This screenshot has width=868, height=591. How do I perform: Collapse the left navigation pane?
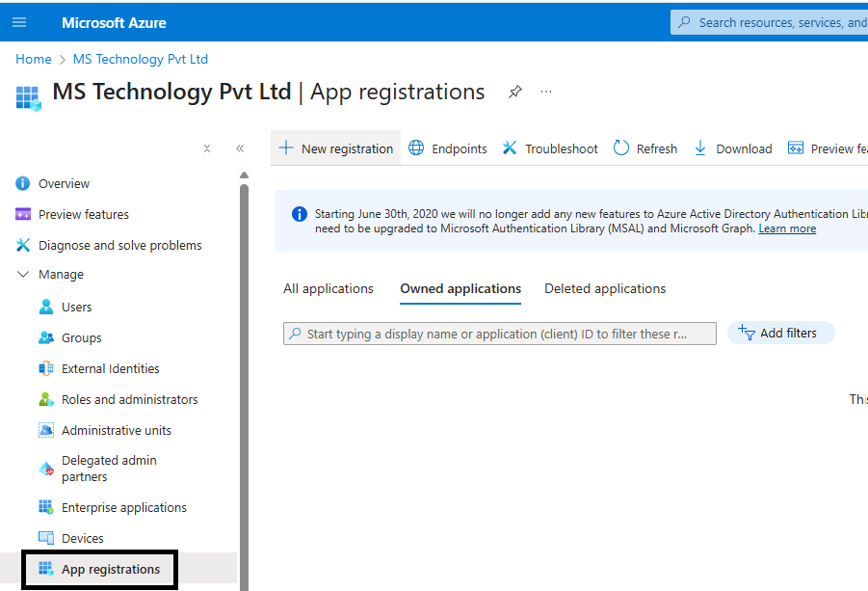pos(240,148)
